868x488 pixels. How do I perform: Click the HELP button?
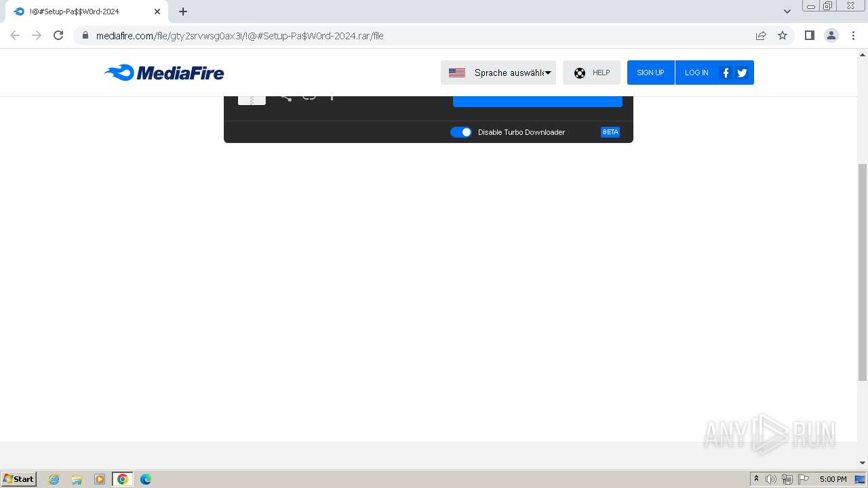click(x=591, y=73)
